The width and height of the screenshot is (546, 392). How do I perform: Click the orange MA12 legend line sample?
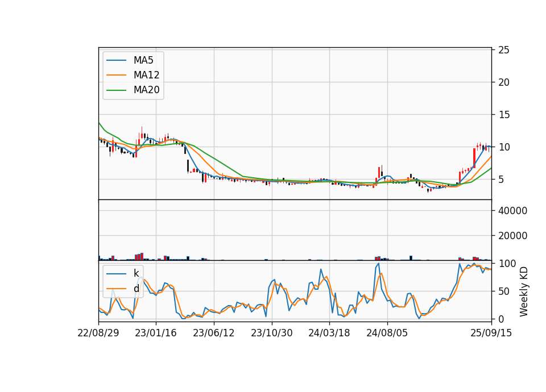116,75
